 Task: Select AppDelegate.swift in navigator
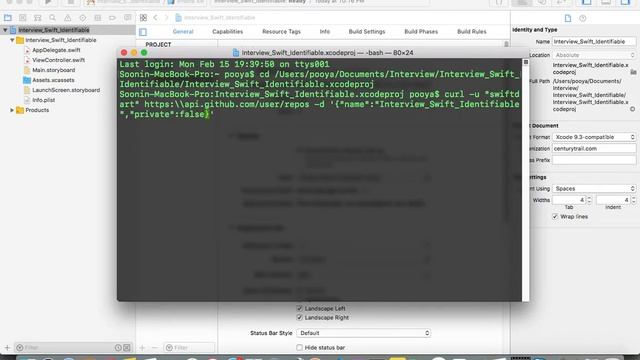point(56,50)
